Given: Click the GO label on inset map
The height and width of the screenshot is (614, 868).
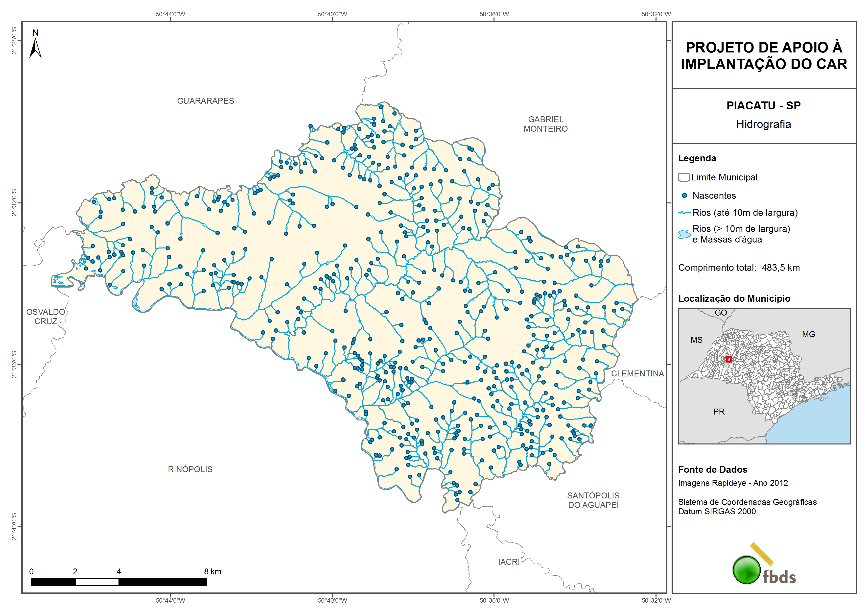Looking at the screenshot, I should (721, 313).
